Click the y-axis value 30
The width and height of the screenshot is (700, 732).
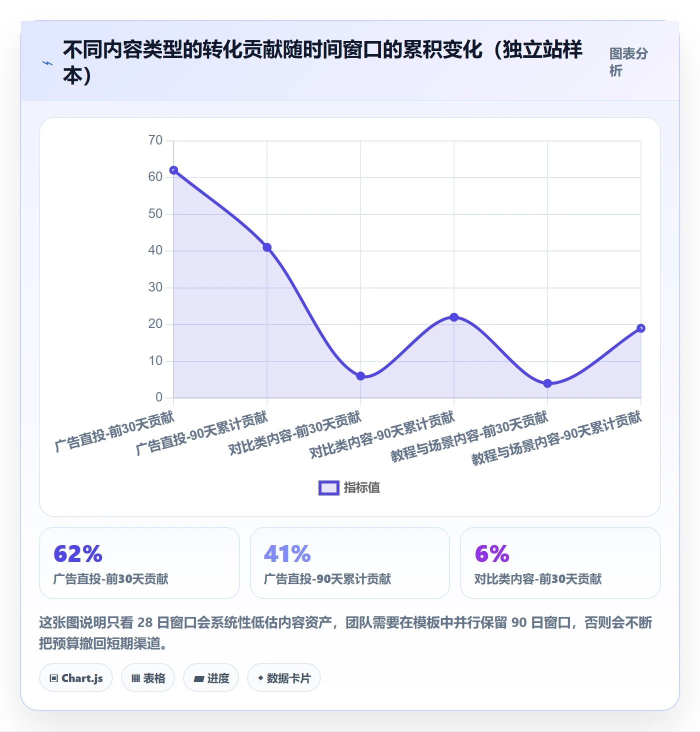(155, 287)
